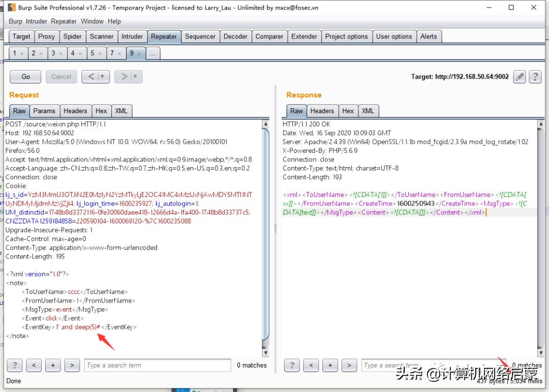Image resolution: width=549 pixels, height=392 pixels.
Task: Close Repeater tab 9 with its x
Action: (x=139, y=53)
